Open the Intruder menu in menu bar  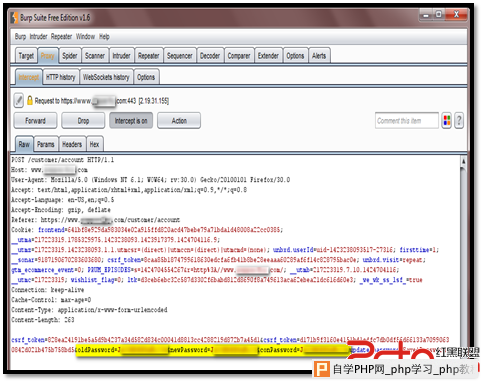coord(38,37)
